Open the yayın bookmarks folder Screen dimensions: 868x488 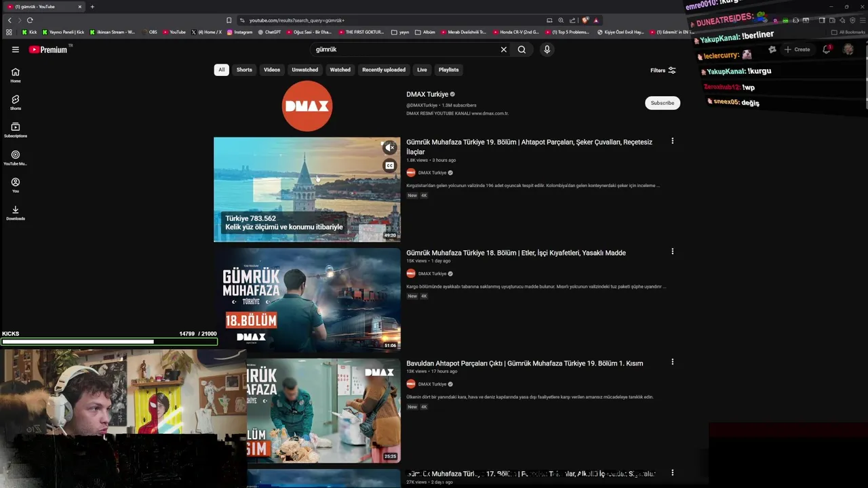[400, 32]
